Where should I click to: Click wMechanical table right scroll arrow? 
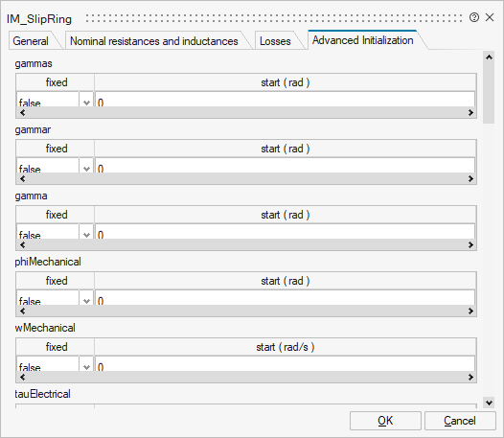point(470,377)
